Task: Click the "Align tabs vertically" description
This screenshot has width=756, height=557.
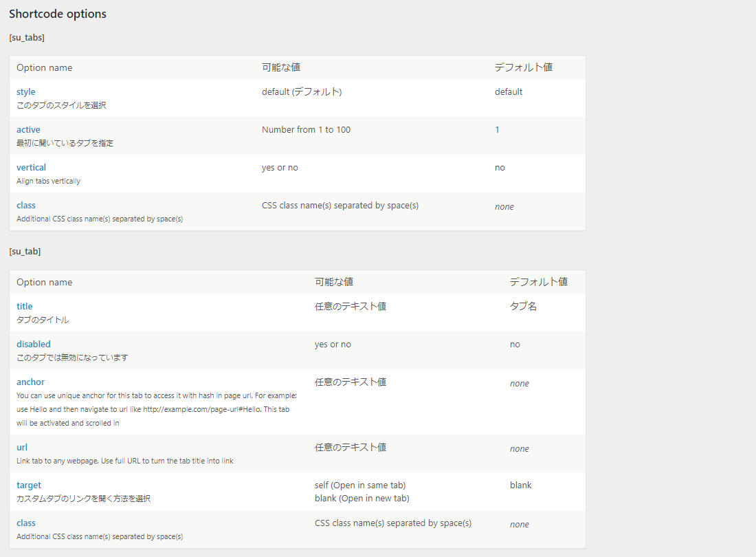Action: pos(48,181)
